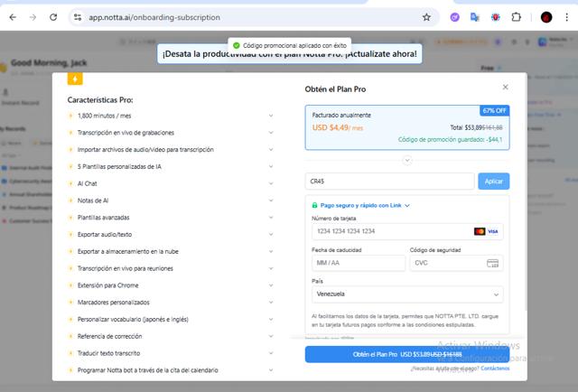Close the Plan Pro dialog with X
The image size is (578, 392).
[506, 87]
